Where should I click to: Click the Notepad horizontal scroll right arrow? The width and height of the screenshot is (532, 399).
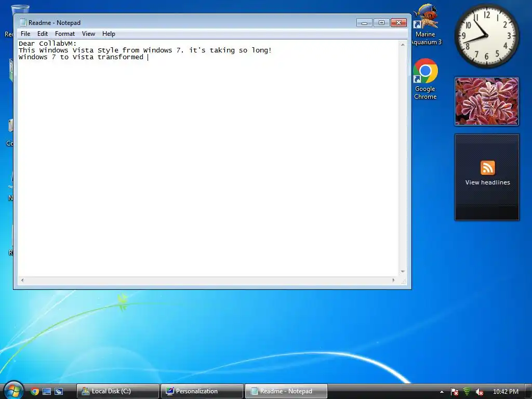pyautogui.click(x=394, y=280)
